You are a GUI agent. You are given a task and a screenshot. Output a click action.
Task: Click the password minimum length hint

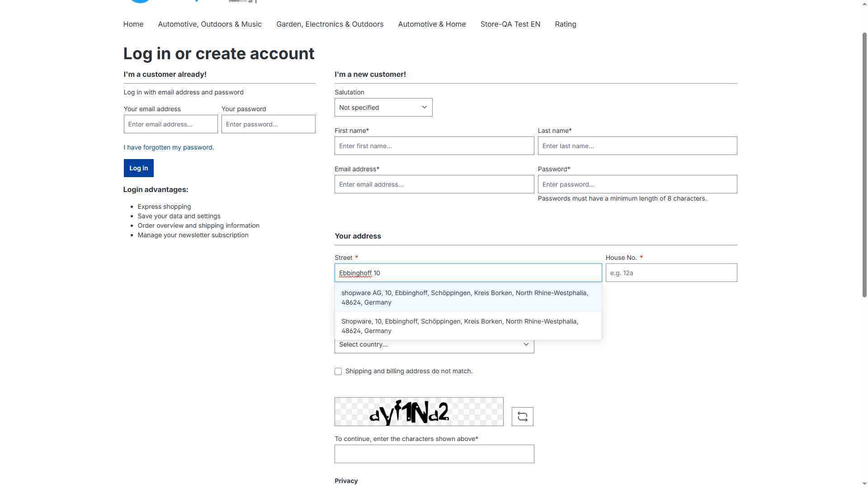(622, 198)
